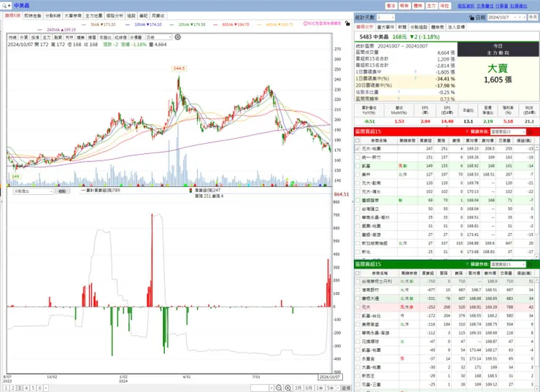Switch to the 分點K線 tab
Viewport: 540px width, 392px height.
click(x=53, y=16)
